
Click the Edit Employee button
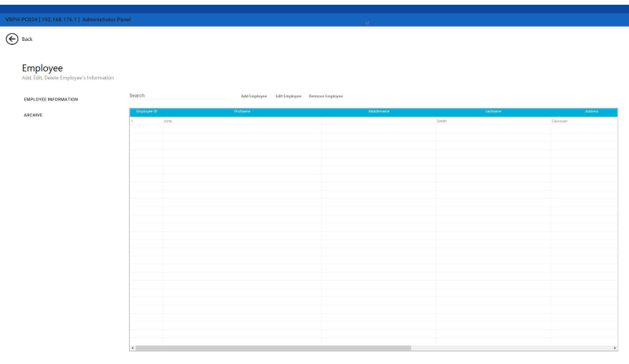[289, 97]
